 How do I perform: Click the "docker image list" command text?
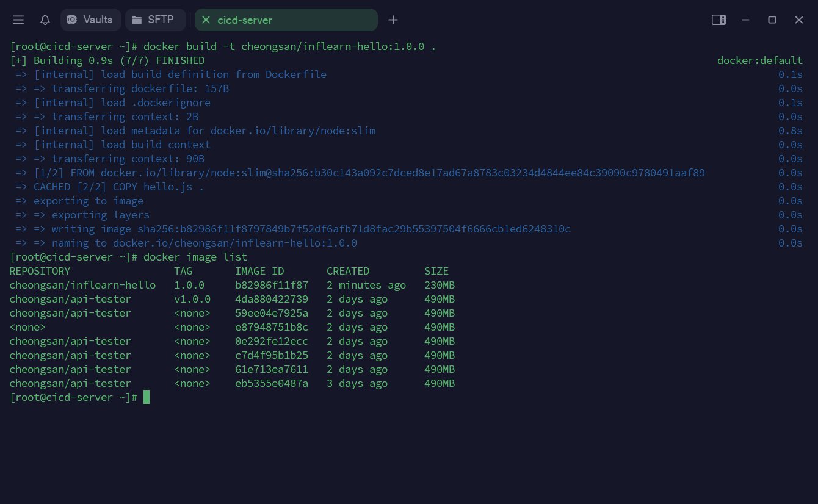coord(195,257)
